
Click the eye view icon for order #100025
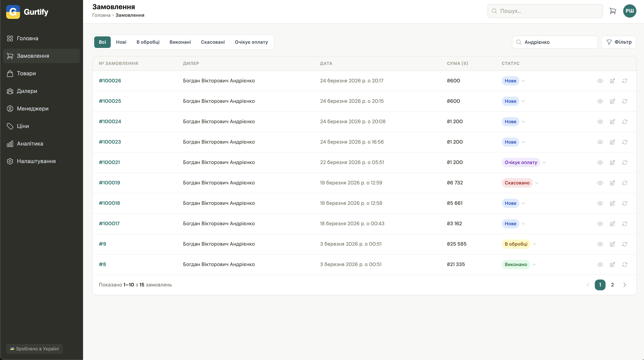pos(600,101)
